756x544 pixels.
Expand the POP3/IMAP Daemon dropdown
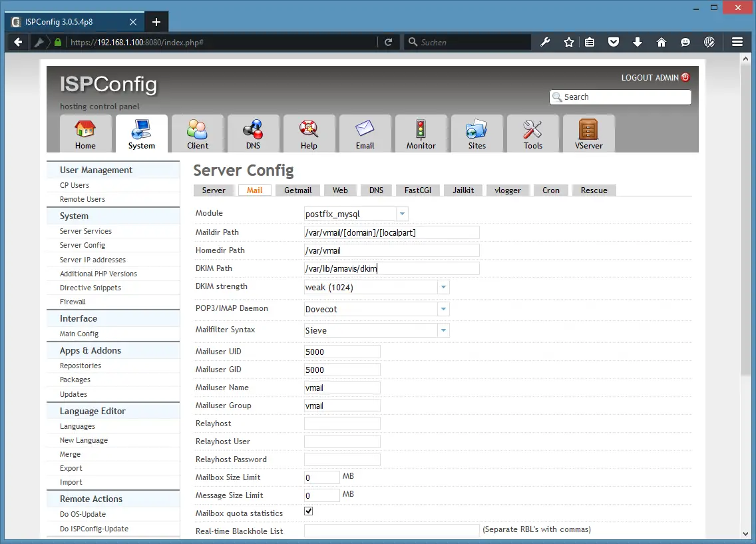point(444,309)
